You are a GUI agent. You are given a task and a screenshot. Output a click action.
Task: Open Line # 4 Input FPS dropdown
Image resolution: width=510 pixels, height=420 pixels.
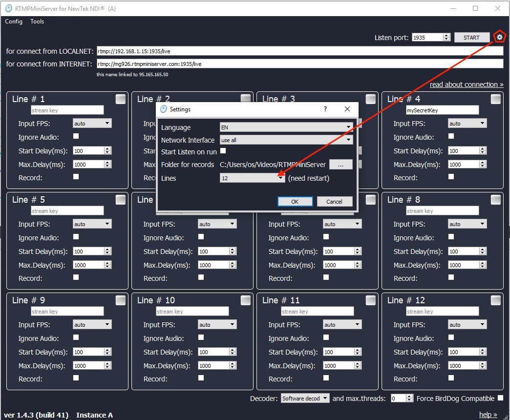[467, 123]
